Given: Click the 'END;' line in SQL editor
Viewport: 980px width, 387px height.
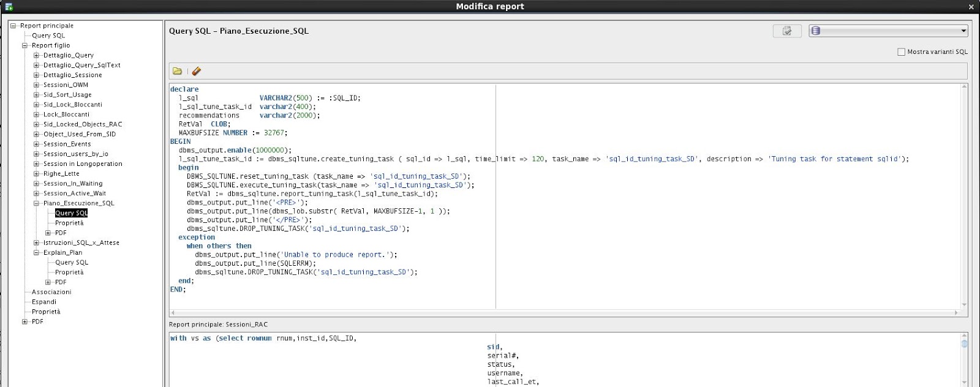Looking at the screenshot, I should point(178,289).
